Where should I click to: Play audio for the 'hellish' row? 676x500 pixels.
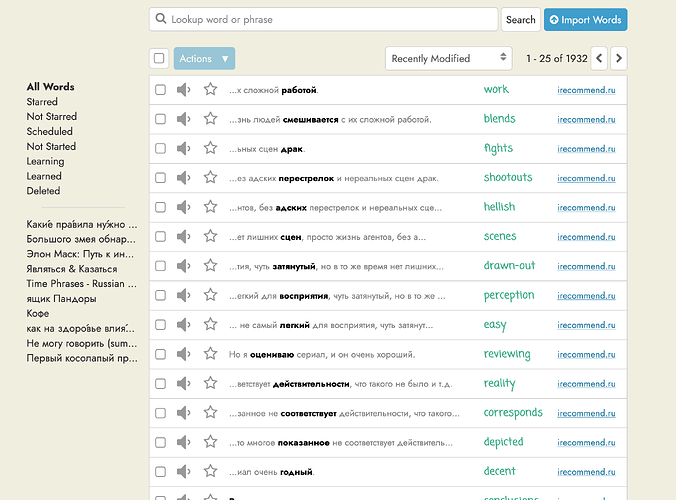click(183, 207)
